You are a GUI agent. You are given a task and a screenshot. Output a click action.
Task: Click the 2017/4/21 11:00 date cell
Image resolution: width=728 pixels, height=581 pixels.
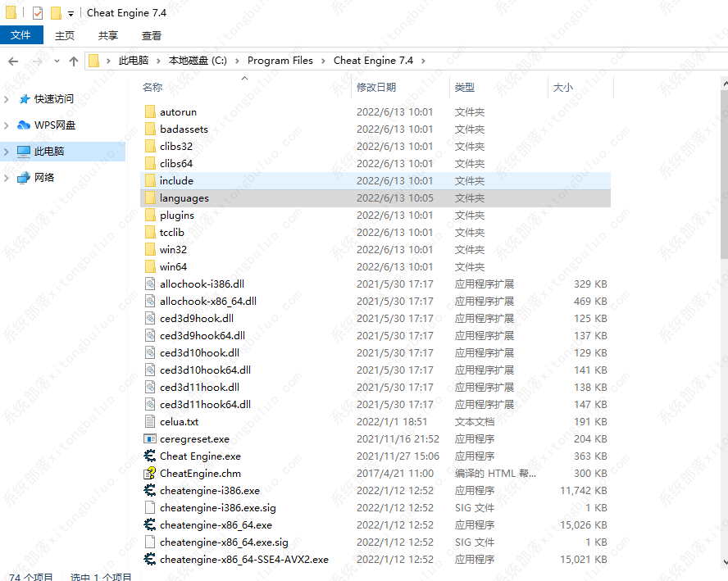click(x=395, y=474)
